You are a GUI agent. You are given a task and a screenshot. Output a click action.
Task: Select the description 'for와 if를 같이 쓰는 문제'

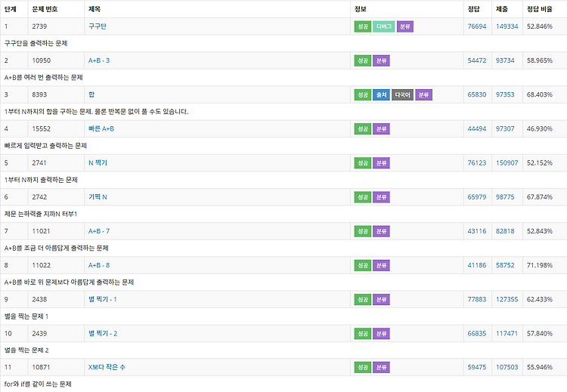click(x=38, y=384)
